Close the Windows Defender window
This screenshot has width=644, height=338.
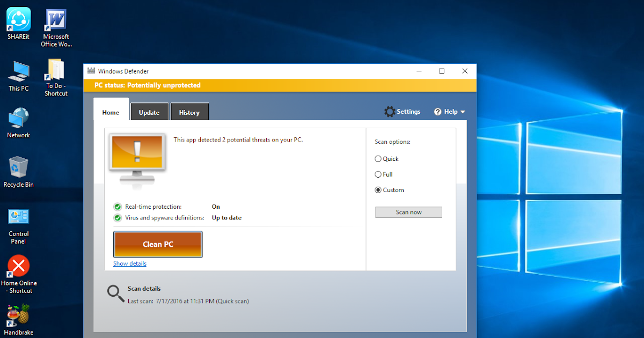[465, 71]
